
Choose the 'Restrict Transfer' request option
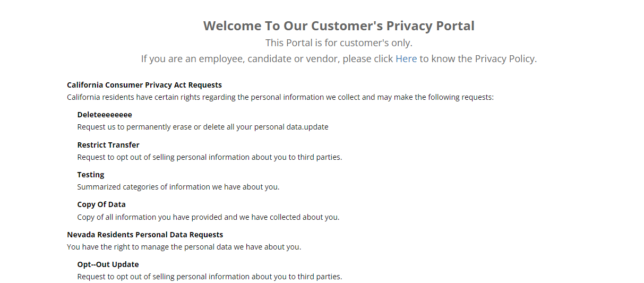tap(108, 144)
